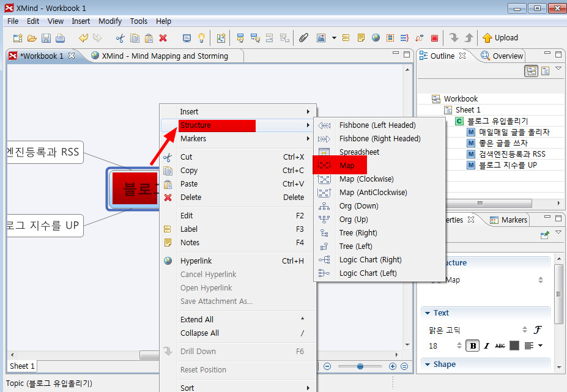Click the light bulb brainstorming icon

click(x=201, y=38)
